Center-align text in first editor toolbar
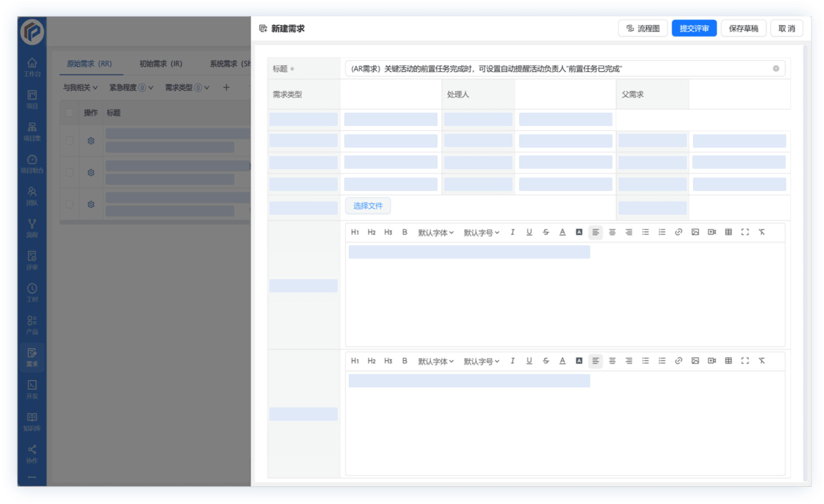This screenshot has height=504, width=824. click(x=612, y=232)
